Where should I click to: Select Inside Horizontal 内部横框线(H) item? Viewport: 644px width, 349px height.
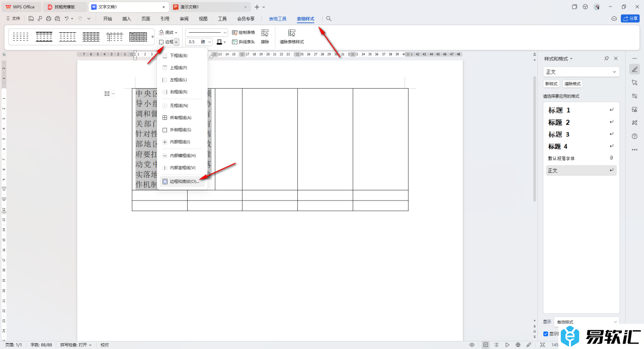click(x=182, y=156)
